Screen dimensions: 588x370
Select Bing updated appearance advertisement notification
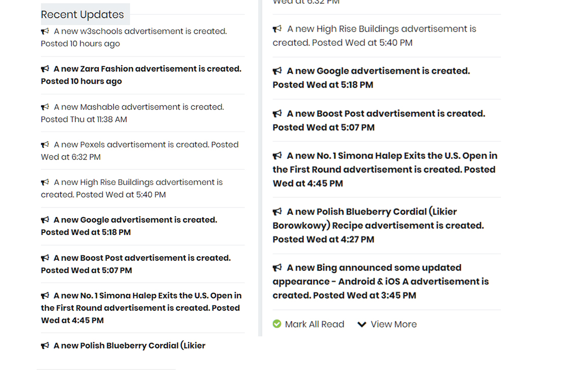(374, 268)
